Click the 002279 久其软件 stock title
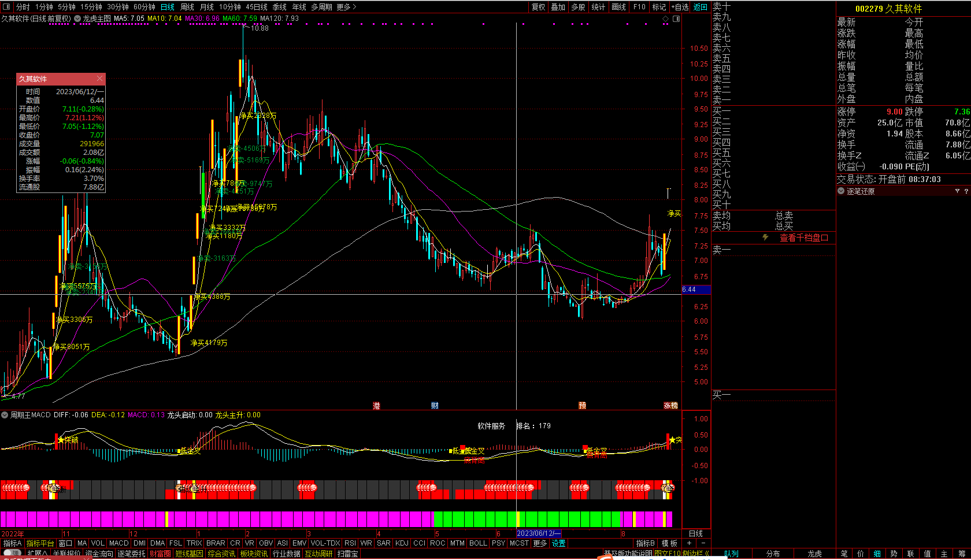971x560 pixels. 888,9
